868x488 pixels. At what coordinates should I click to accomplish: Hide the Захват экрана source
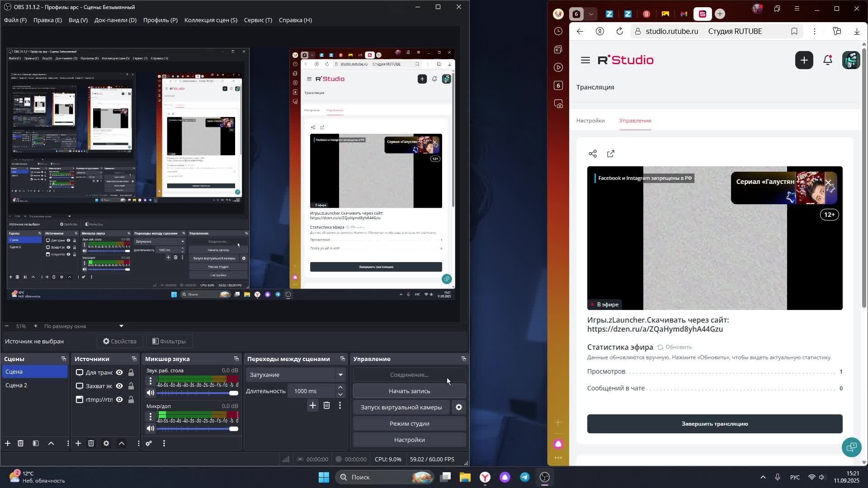coord(119,386)
